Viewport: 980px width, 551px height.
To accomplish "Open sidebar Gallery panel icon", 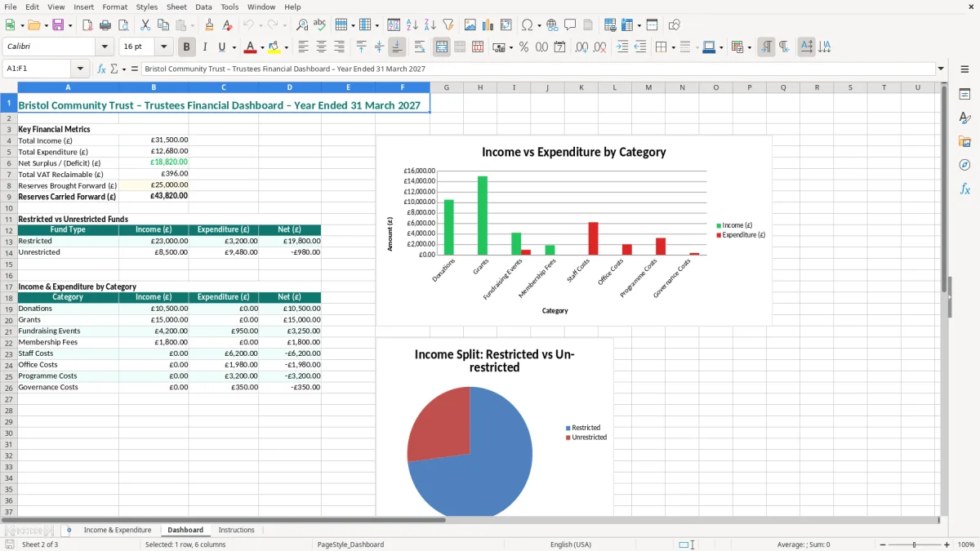I will (x=964, y=142).
